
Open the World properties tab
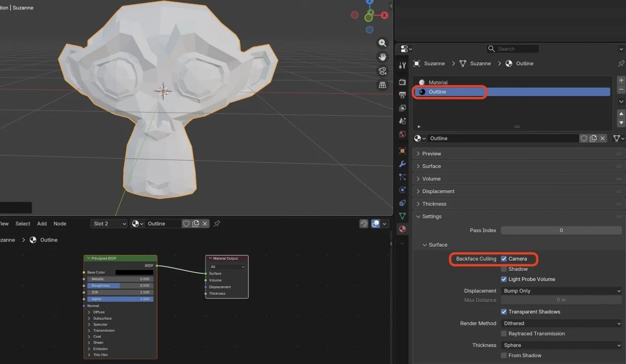(x=402, y=134)
